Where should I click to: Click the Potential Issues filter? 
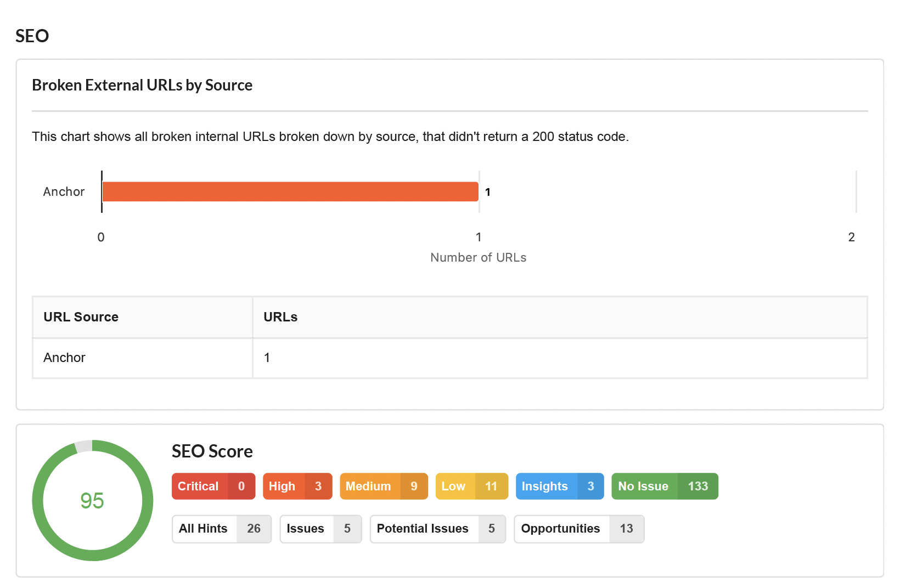click(x=438, y=529)
